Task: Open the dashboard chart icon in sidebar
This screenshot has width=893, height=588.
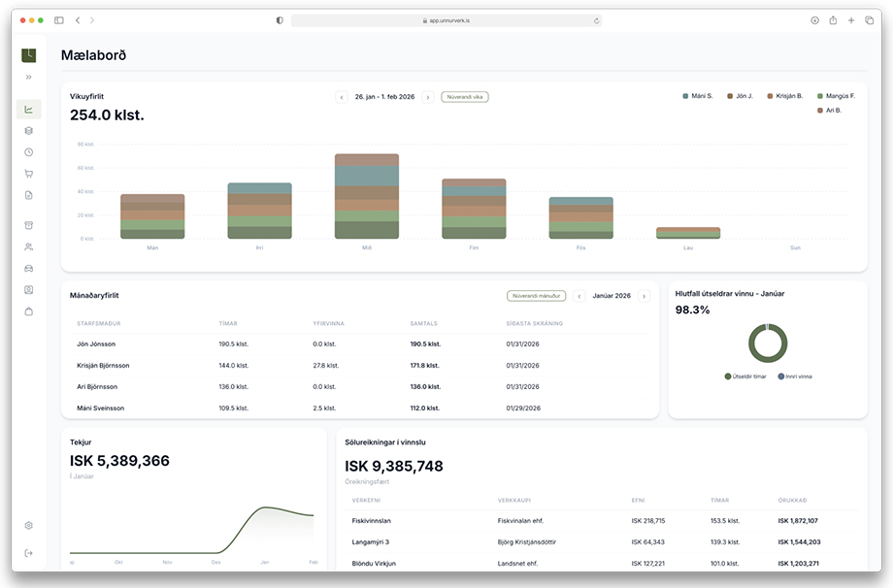Action: (29, 109)
